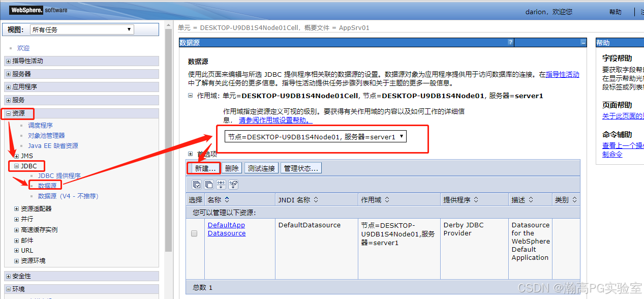Open the DefaultApp Datasource link
644x299 pixels.
227,229
